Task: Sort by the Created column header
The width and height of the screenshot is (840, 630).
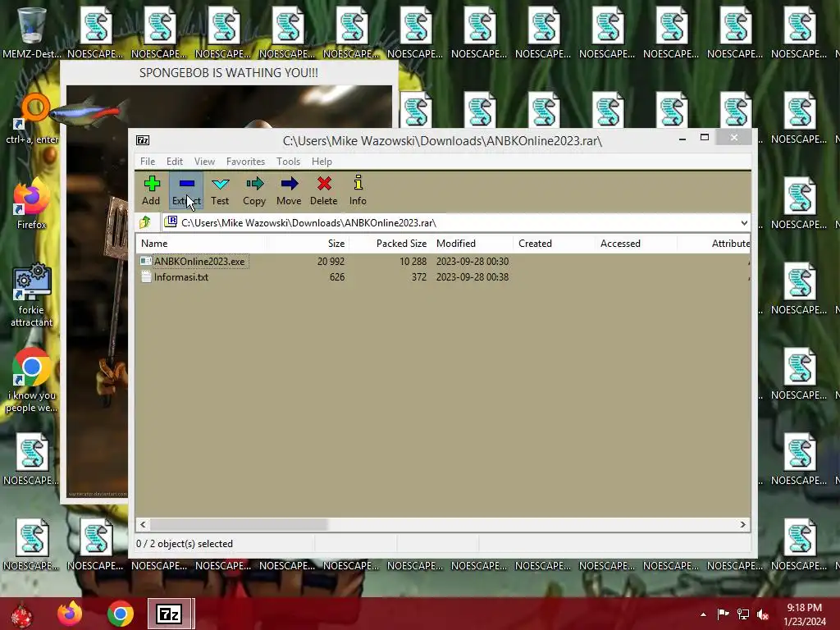Action: 554,243
